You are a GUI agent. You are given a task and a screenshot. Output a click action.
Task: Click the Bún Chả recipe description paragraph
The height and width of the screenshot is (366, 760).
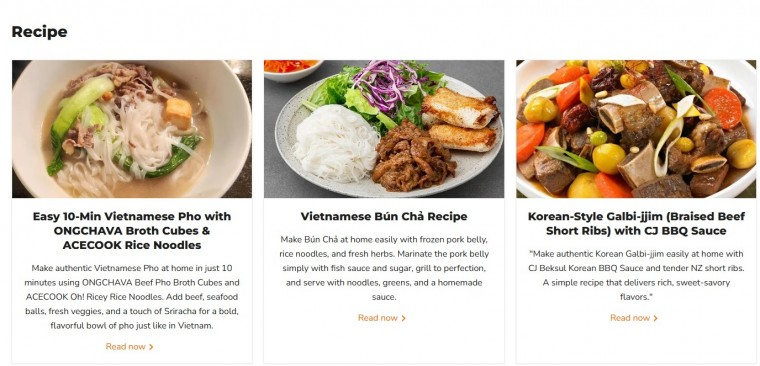tap(384, 268)
